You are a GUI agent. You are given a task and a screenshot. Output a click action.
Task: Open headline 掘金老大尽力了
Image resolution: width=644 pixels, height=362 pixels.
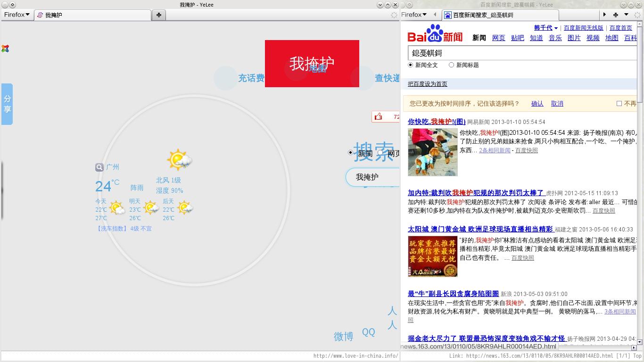coord(486,338)
